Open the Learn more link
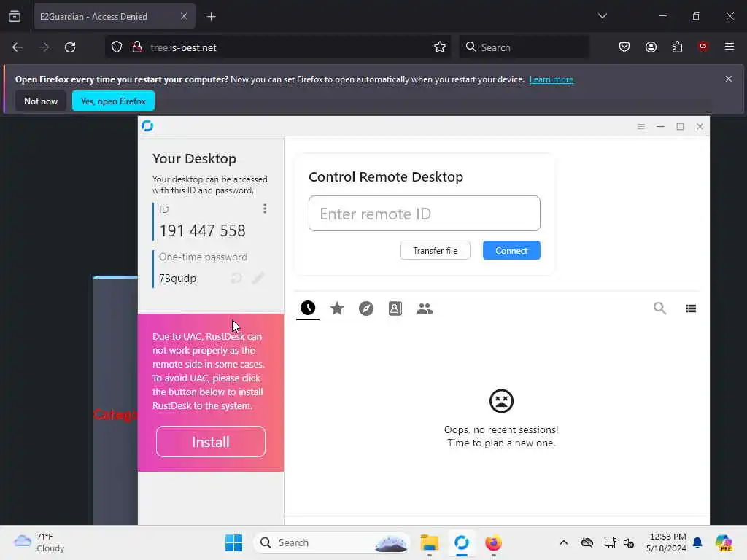This screenshot has height=560, width=747. pyautogui.click(x=551, y=79)
